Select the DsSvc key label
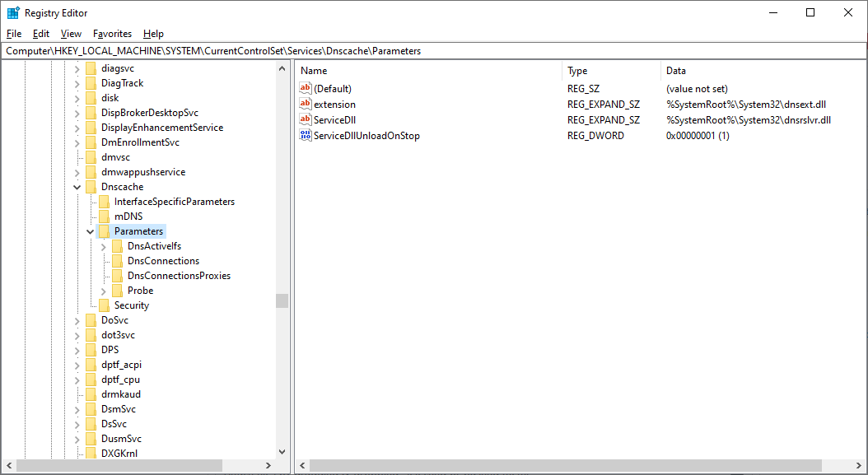Screen dimensions: 868x475 pyautogui.click(x=114, y=424)
